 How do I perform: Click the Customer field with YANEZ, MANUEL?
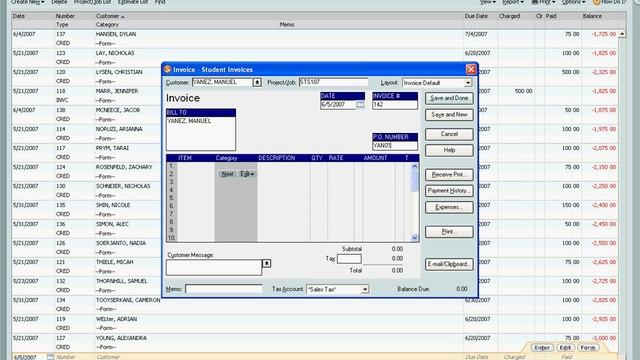tap(222, 82)
